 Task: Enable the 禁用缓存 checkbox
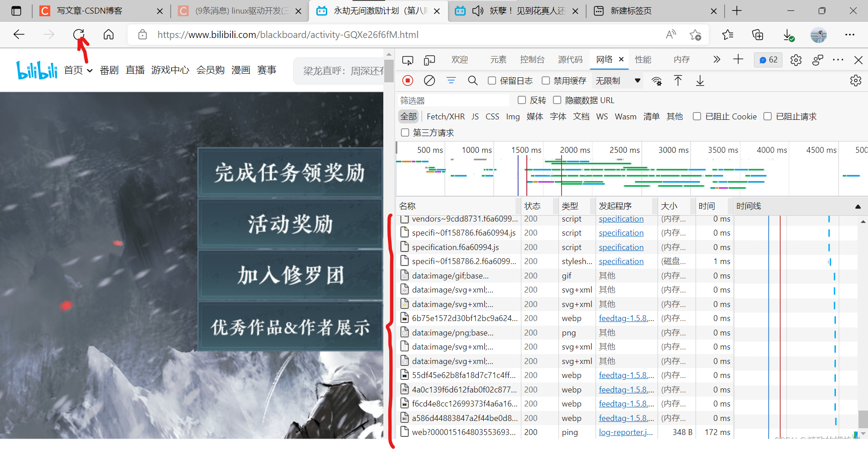546,80
